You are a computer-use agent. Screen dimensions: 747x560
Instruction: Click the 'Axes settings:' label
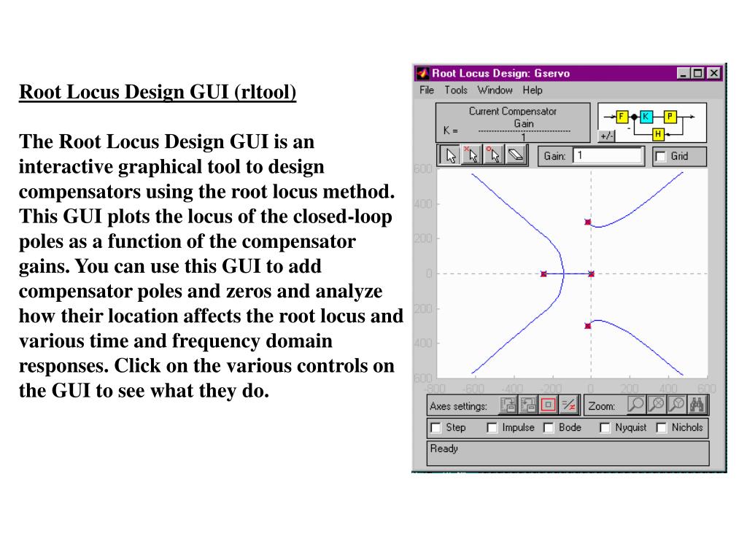point(458,406)
